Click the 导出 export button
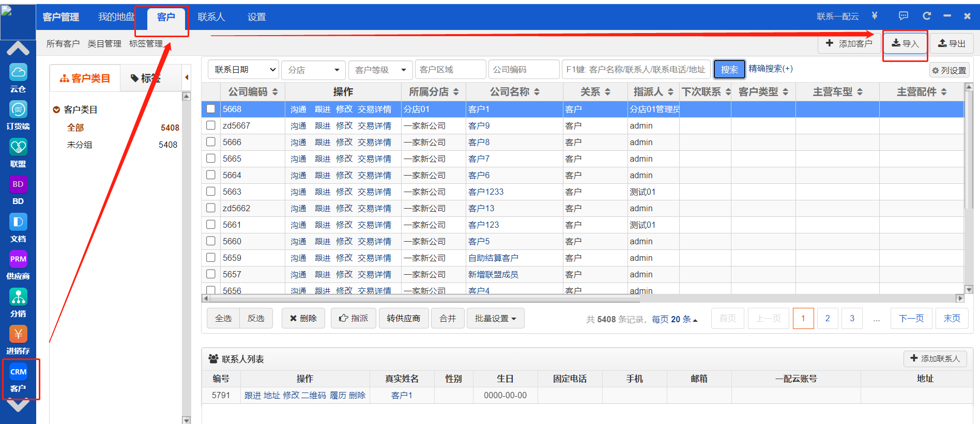Image resolution: width=980 pixels, height=424 pixels. click(x=952, y=43)
